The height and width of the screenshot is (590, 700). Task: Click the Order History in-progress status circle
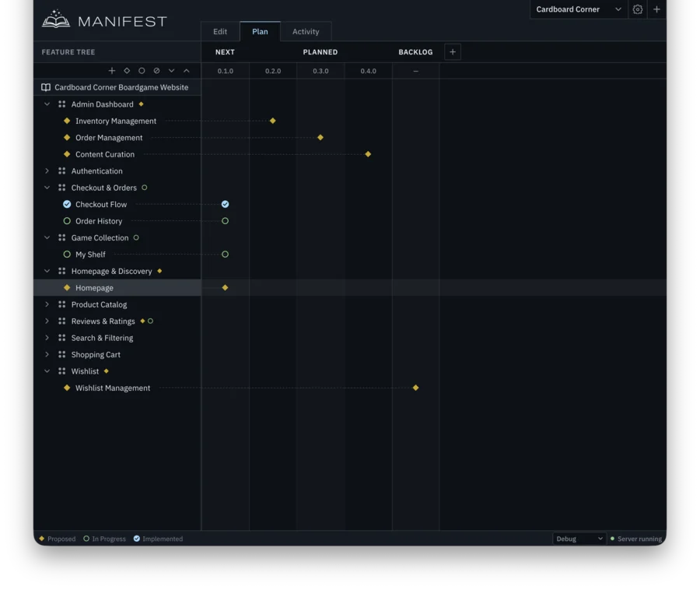(225, 220)
